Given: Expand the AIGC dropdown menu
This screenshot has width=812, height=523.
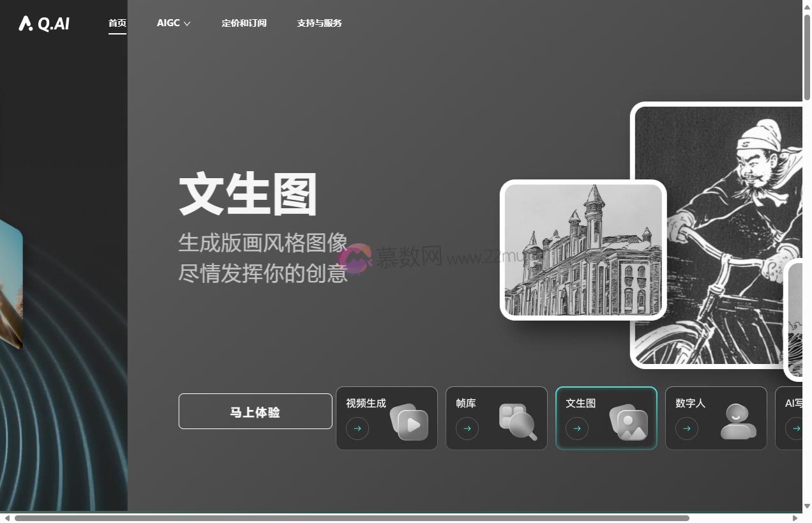Looking at the screenshot, I should click(174, 23).
